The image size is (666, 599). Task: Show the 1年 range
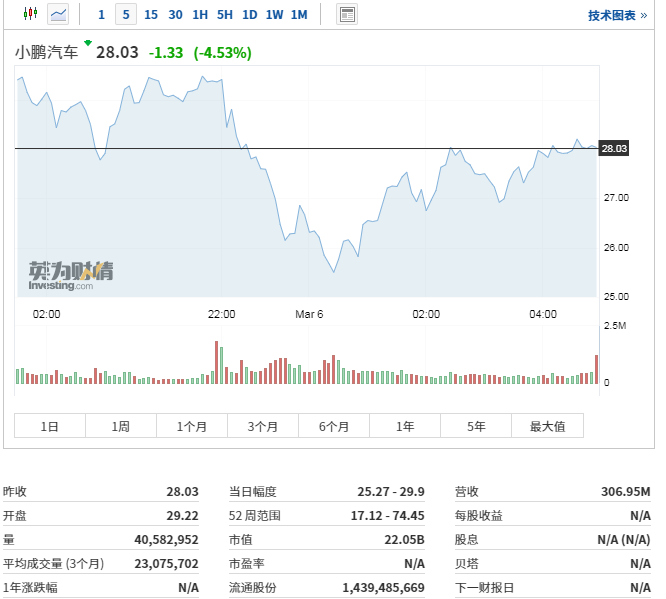click(405, 426)
